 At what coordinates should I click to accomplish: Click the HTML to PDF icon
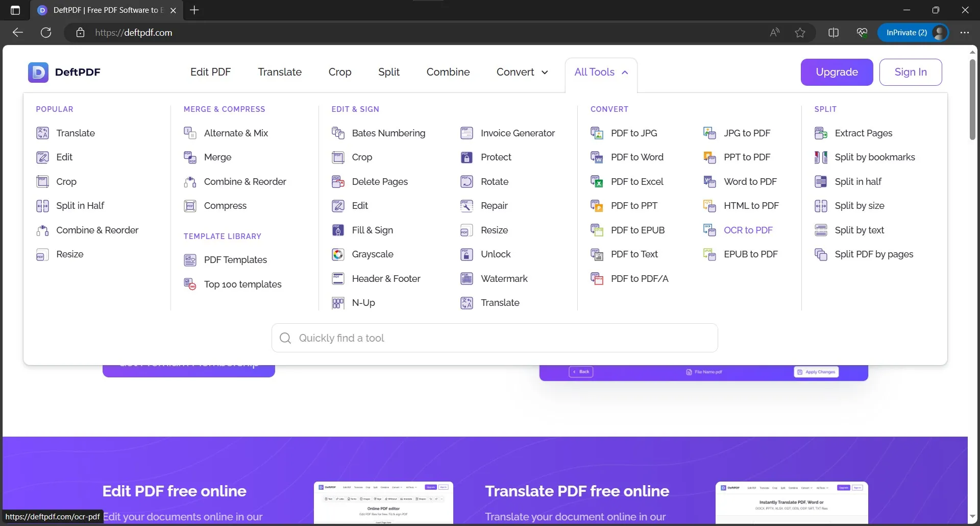(x=709, y=206)
